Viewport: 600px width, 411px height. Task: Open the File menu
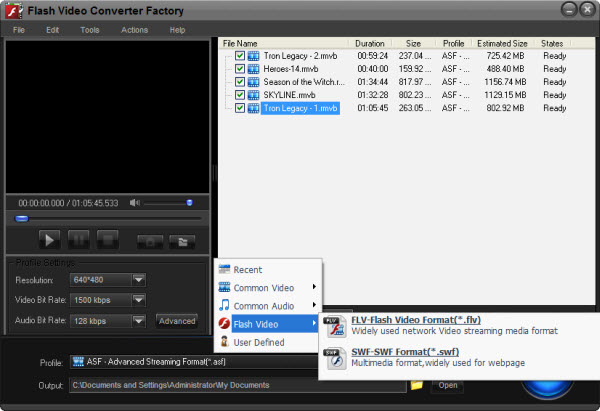pyautogui.click(x=19, y=30)
